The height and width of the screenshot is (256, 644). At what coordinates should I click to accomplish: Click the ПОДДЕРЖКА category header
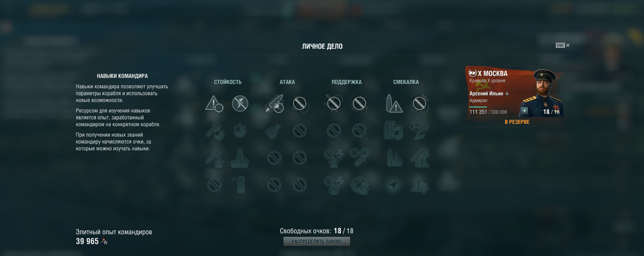click(347, 82)
